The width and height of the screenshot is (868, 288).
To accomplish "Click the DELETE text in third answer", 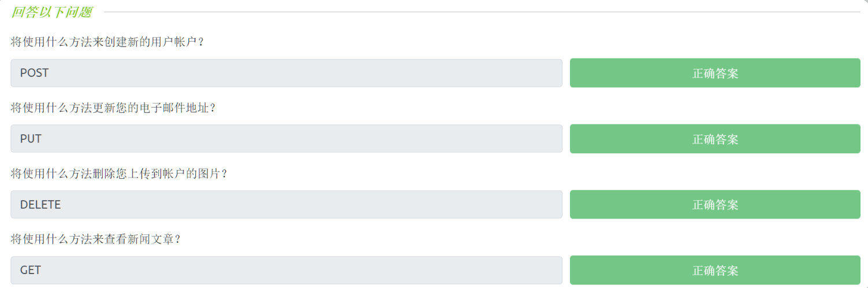I will pos(40,205).
